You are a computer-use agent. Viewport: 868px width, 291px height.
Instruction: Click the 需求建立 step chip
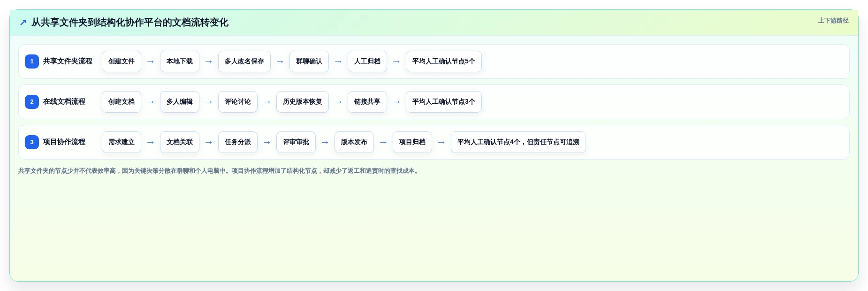pyautogui.click(x=122, y=142)
